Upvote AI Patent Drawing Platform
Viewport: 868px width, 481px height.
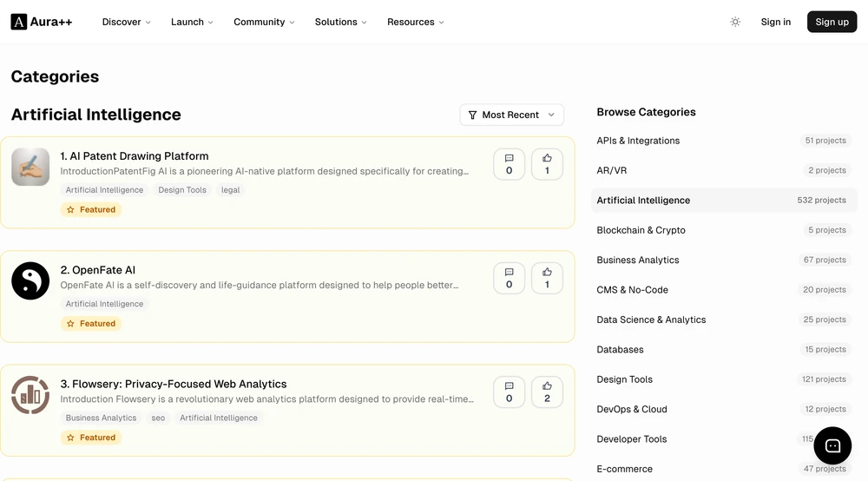pos(547,164)
